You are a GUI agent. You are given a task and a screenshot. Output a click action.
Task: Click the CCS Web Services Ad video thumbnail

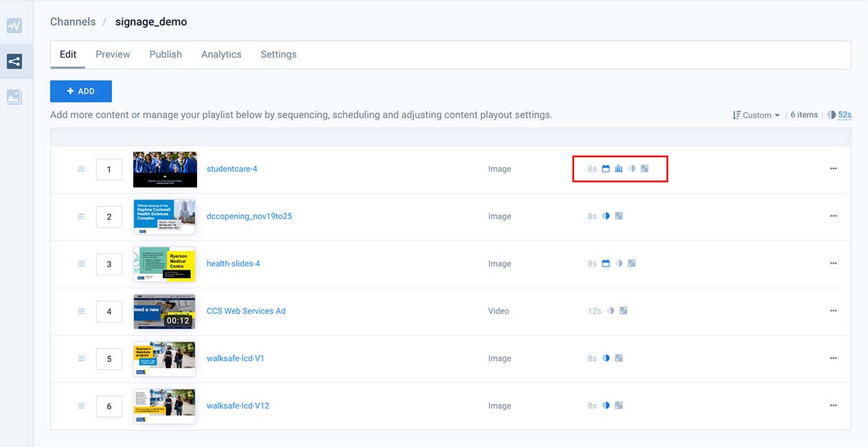164,311
